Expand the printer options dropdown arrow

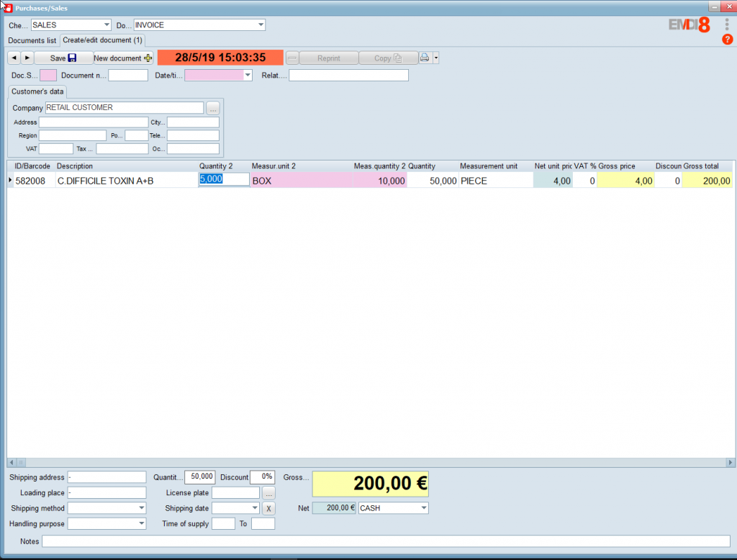coord(435,58)
